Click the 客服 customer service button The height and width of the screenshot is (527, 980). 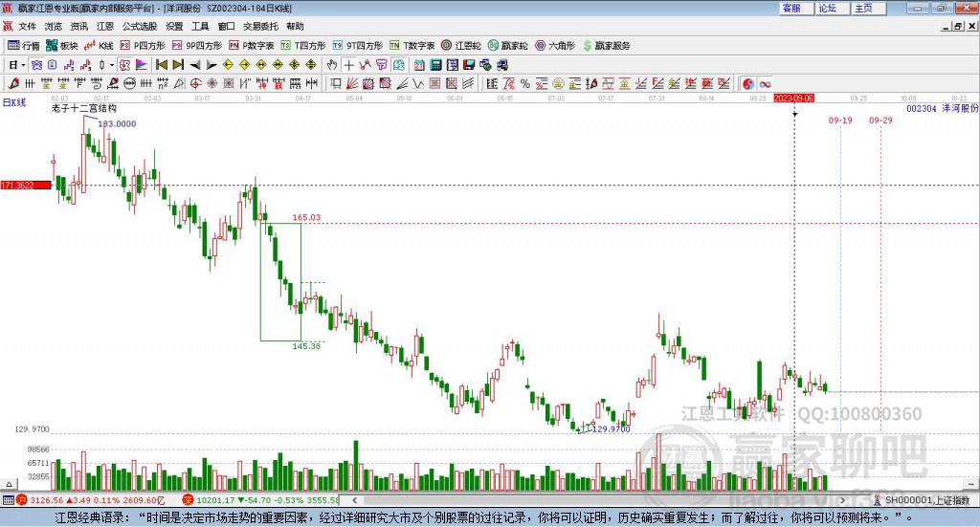pyautogui.click(x=795, y=8)
